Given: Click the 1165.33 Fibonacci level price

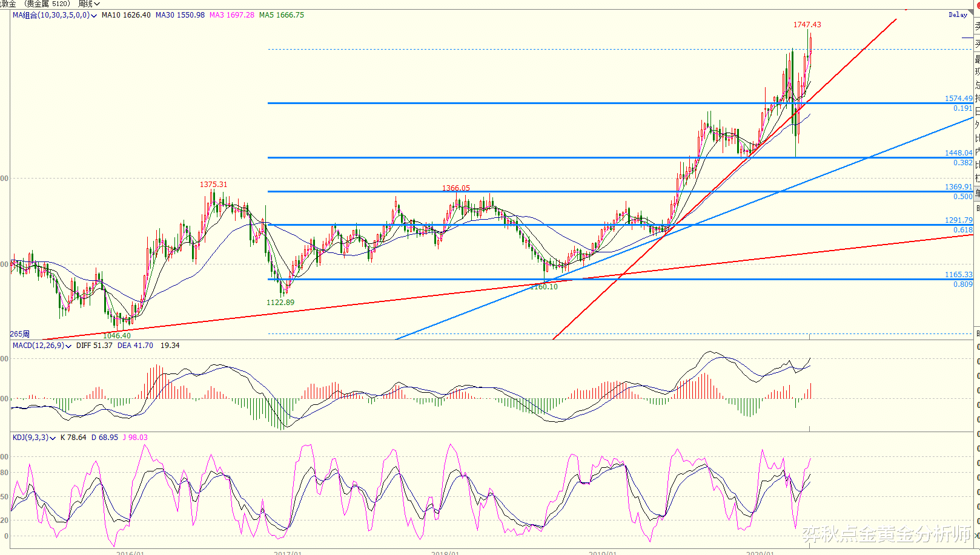Looking at the screenshot, I should tap(959, 275).
